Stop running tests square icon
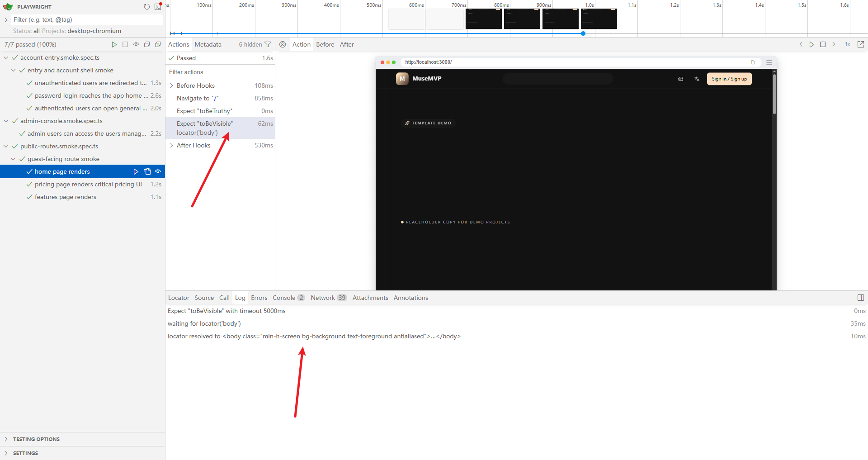Image resolution: width=868 pixels, height=460 pixels. click(x=125, y=44)
